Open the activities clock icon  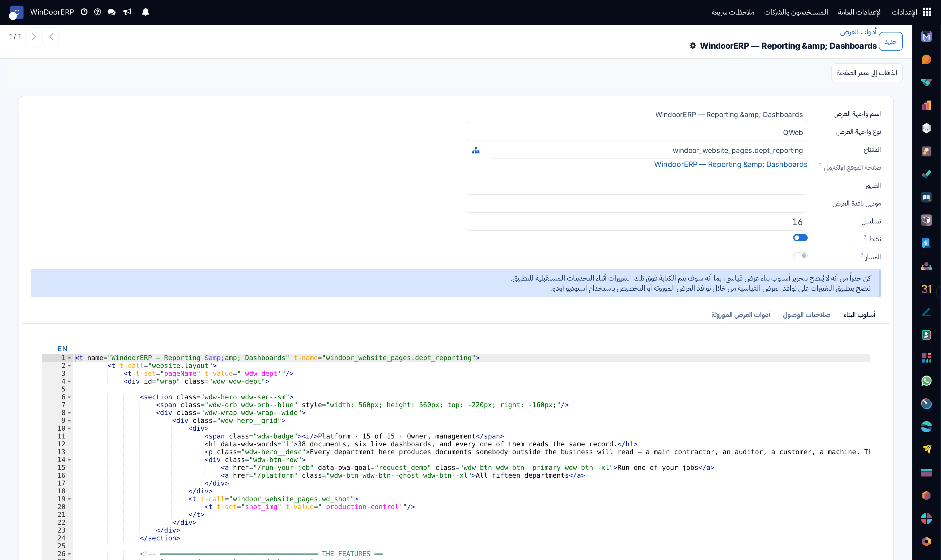(x=84, y=12)
